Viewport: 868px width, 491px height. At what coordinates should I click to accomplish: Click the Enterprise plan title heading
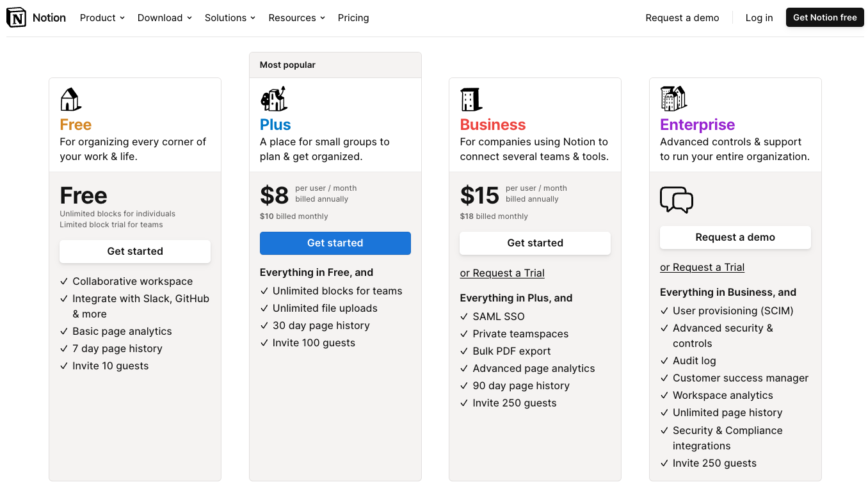698,125
